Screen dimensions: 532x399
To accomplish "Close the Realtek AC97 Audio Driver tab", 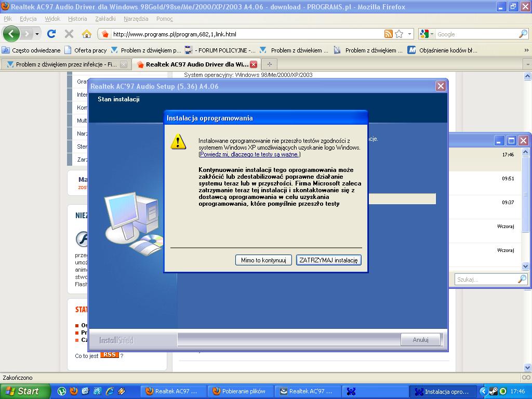I will coord(254,64).
